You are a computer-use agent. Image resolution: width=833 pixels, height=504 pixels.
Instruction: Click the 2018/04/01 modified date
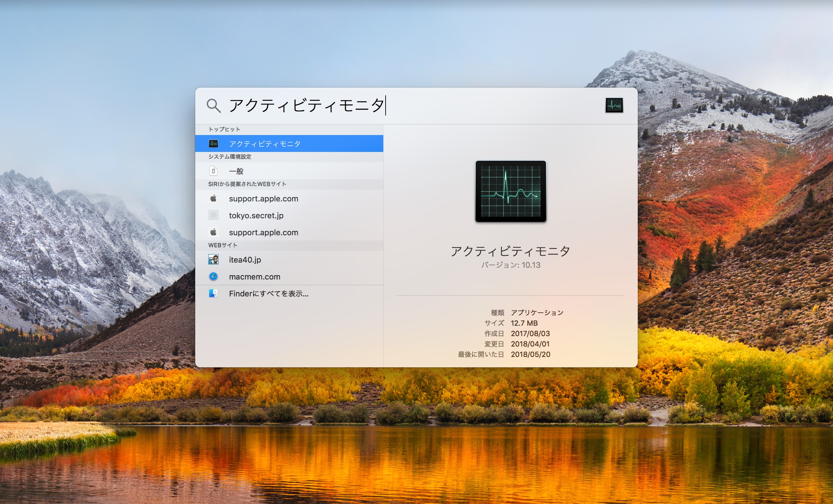click(530, 344)
